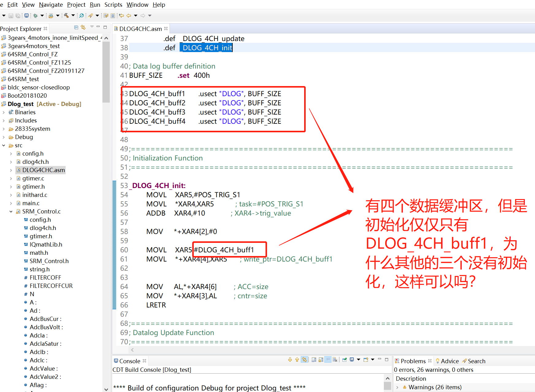Collapse the src folder

[4, 145]
